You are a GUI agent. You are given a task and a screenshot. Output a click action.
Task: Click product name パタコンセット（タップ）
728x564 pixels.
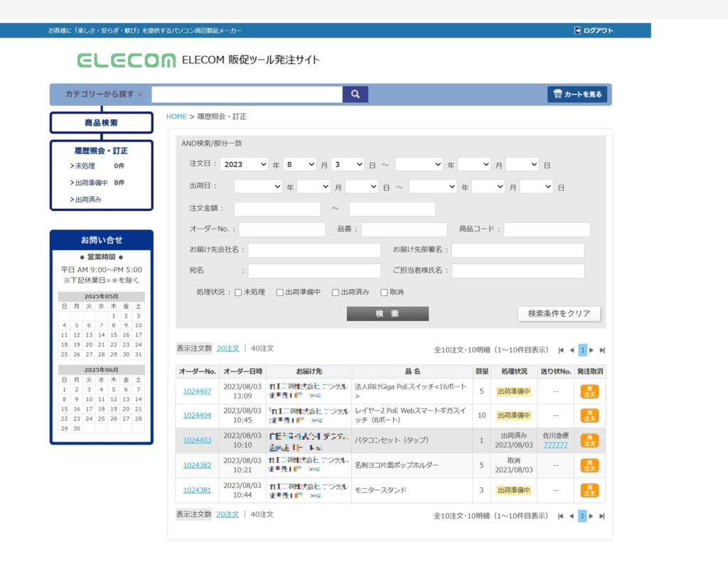pos(392,440)
